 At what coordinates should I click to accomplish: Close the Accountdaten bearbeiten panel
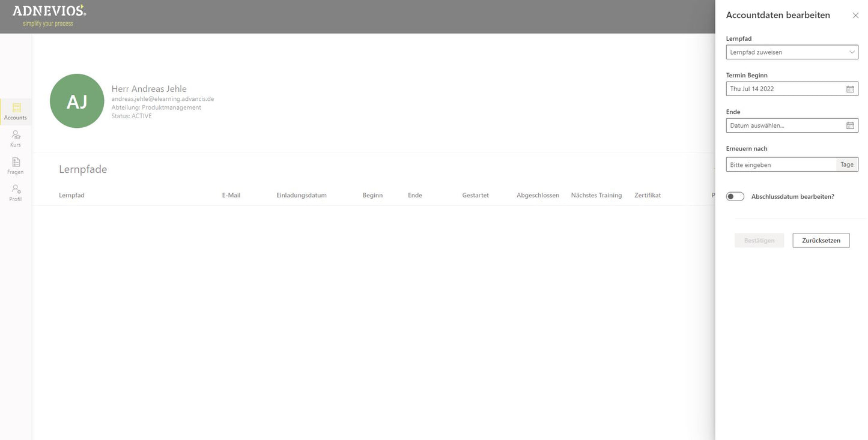(855, 16)
